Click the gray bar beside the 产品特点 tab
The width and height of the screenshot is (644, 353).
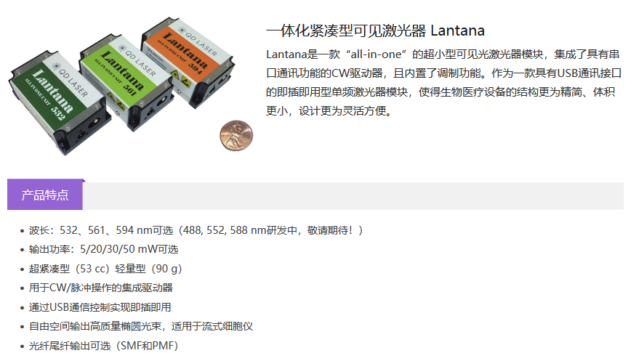tap(353, 196)
